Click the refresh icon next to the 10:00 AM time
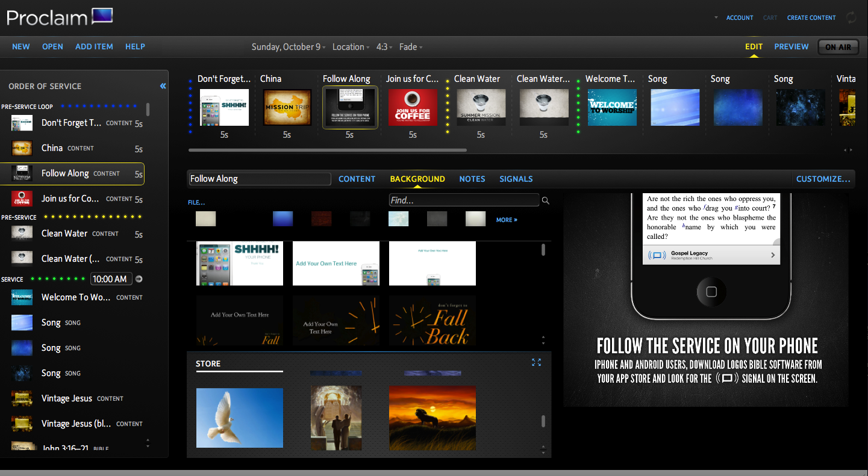 click(139, 279)
